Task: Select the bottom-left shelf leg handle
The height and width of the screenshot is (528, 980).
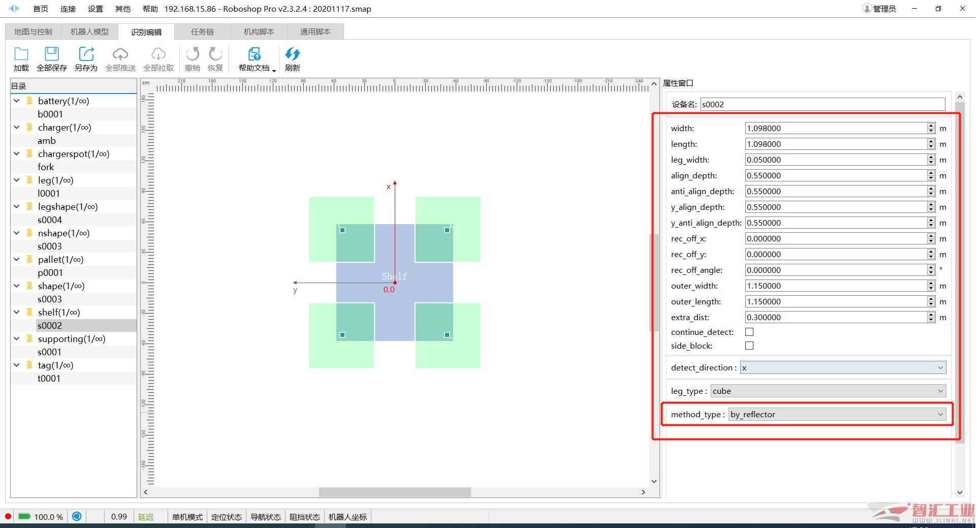Action: coord(342,335)
